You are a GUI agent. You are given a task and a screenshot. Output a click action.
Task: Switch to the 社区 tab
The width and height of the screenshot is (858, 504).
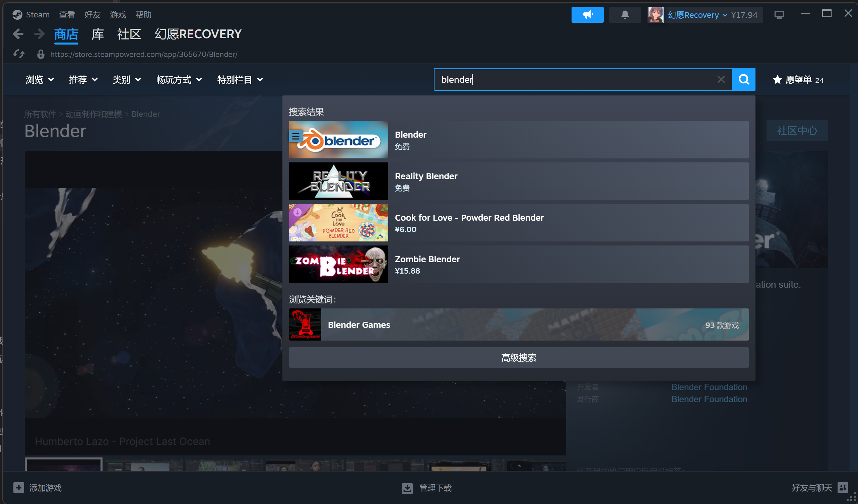(x=129, y=34)
